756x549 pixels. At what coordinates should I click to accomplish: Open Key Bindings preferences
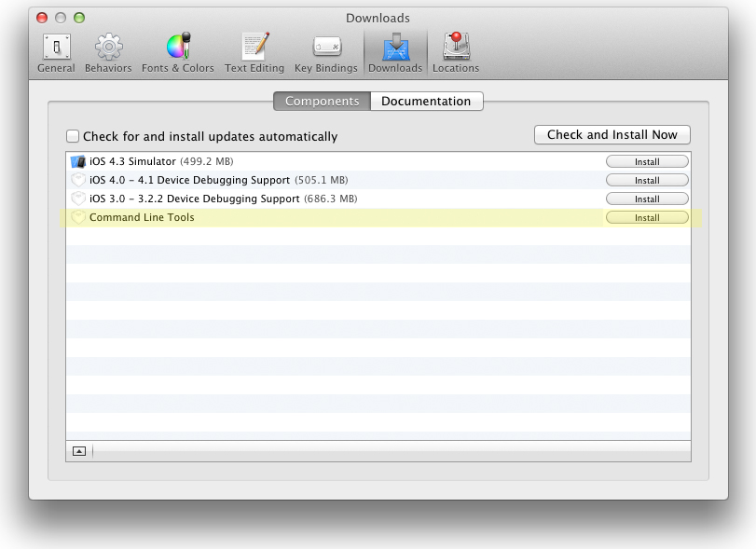coord(325,52)
